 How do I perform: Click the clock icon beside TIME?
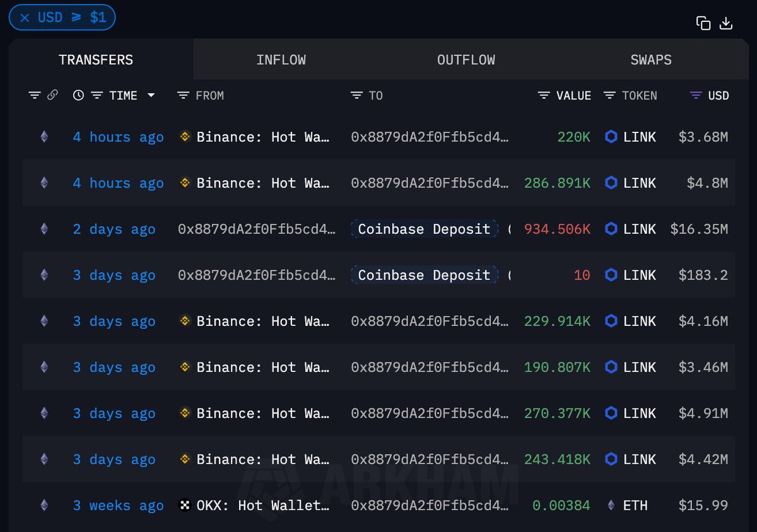tap(78, 95)
